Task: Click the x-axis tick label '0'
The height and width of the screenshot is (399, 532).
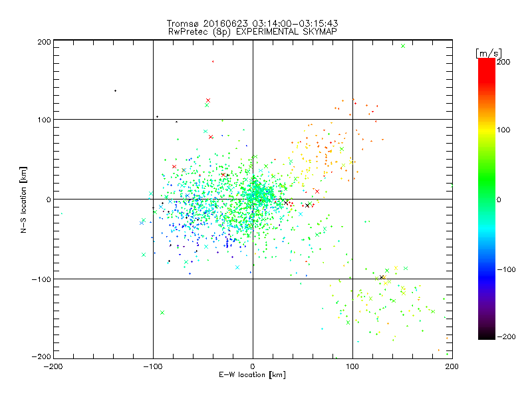Action: [253, 366]
